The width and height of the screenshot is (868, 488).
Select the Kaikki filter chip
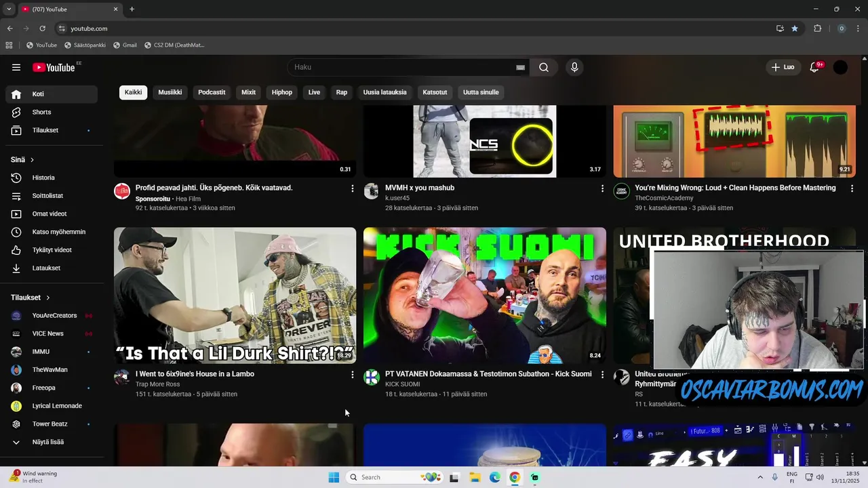coord(134,92)
